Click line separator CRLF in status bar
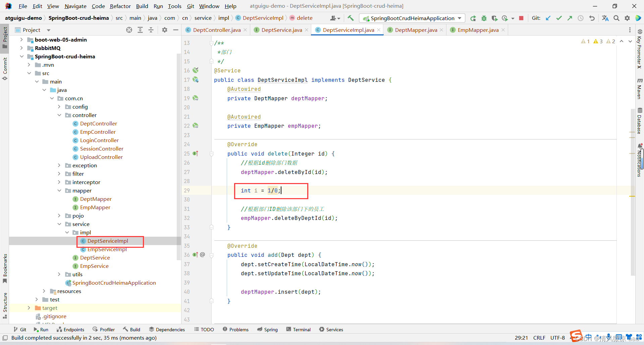Screen dimensions: 644x345 [x=539, y=338]
